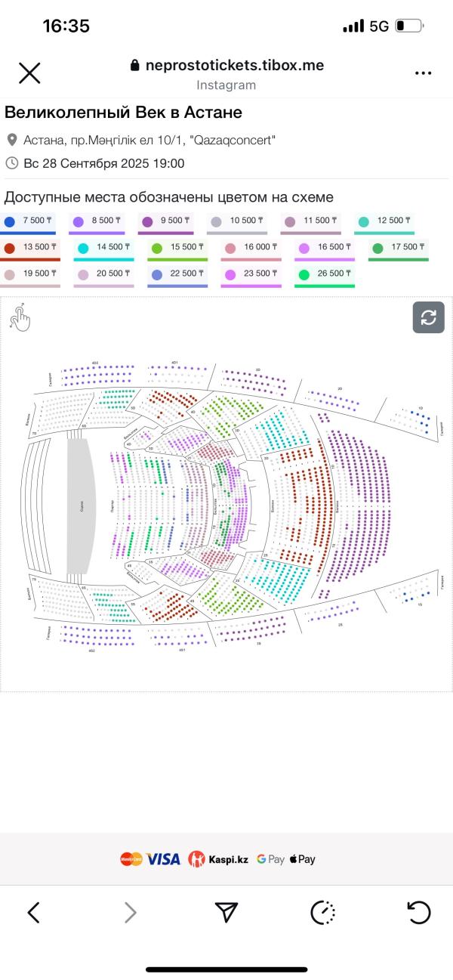Filter seats by 15 500 ₸ price
The height and width of the screenshot is (980, 453).
click(x=177, y=249)
